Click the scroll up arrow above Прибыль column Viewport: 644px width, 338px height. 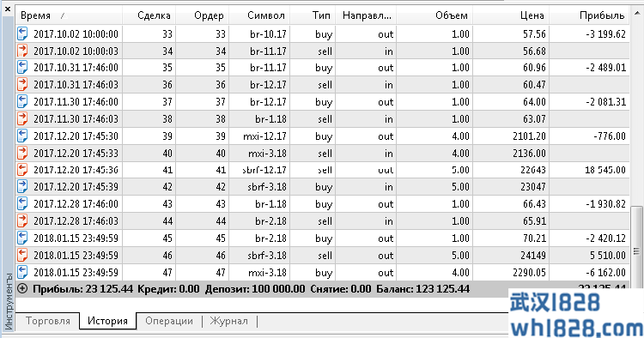[x=637, y=13]
